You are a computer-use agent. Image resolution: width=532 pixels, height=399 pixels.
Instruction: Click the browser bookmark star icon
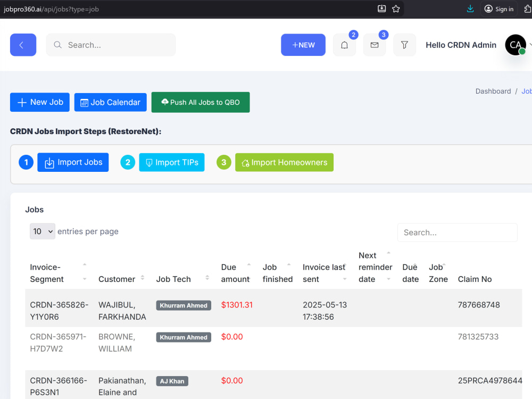[x=396, y=9]
